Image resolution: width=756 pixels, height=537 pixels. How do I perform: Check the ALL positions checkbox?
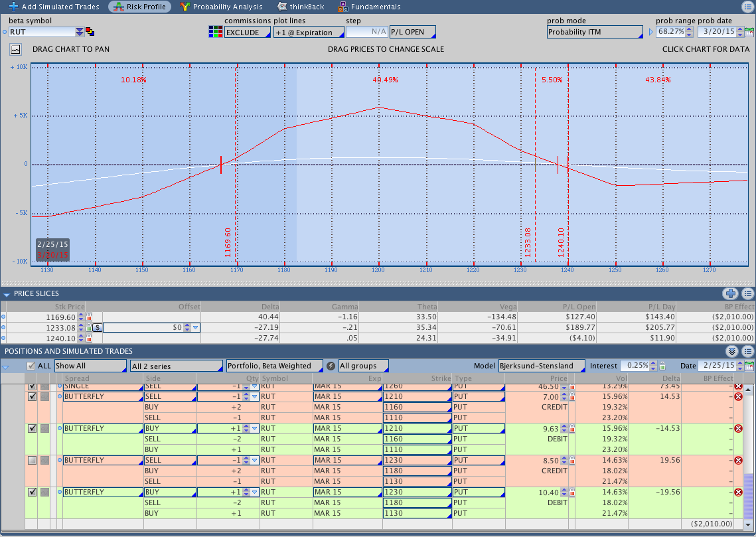coord(31,366)
